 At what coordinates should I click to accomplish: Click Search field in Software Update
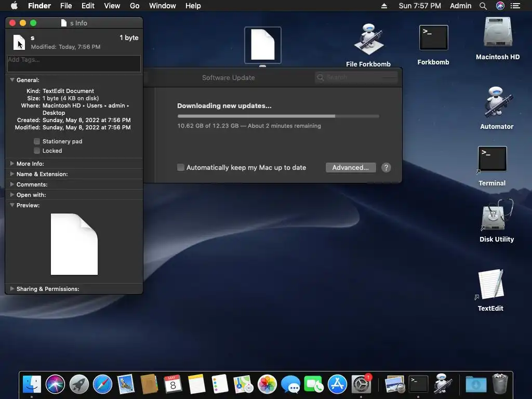point(356,77)
